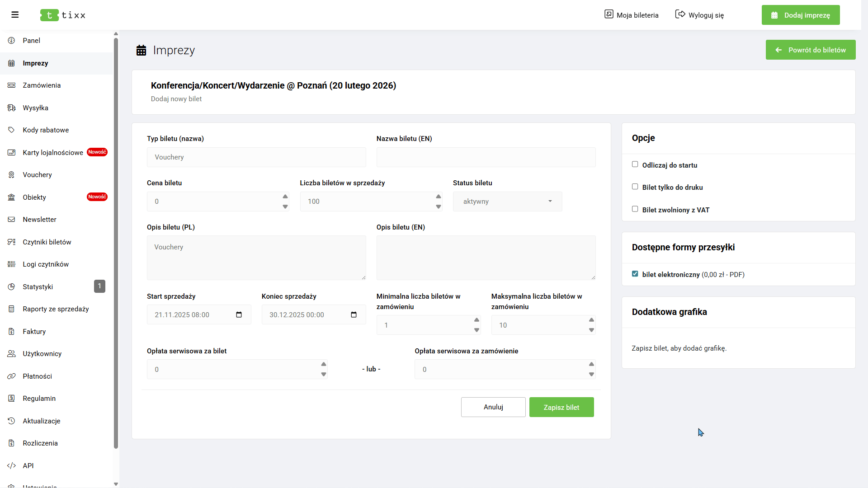Click the tixx logo icon
Viewport: 868px width, 488px height.
pyautogui.click(x=49, y=15)
